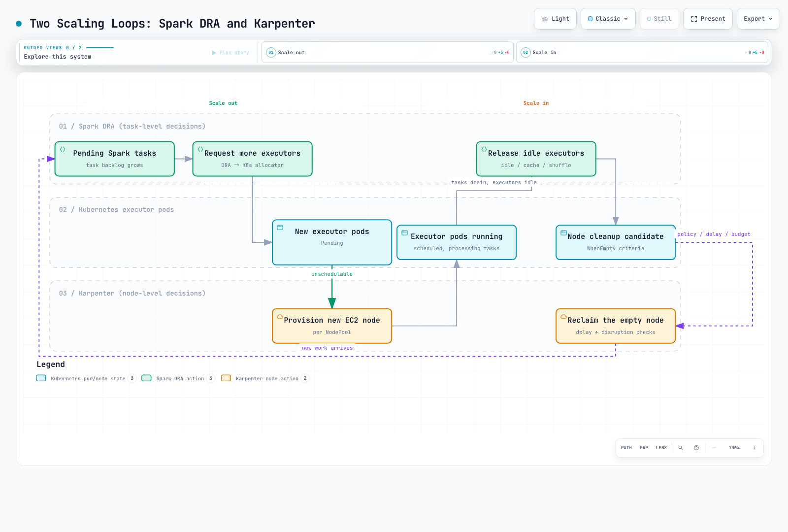Toggle Kubernetes pod/node state legend swatch
The width and height of the screenshot is (788, 532).
click(41, 378)
